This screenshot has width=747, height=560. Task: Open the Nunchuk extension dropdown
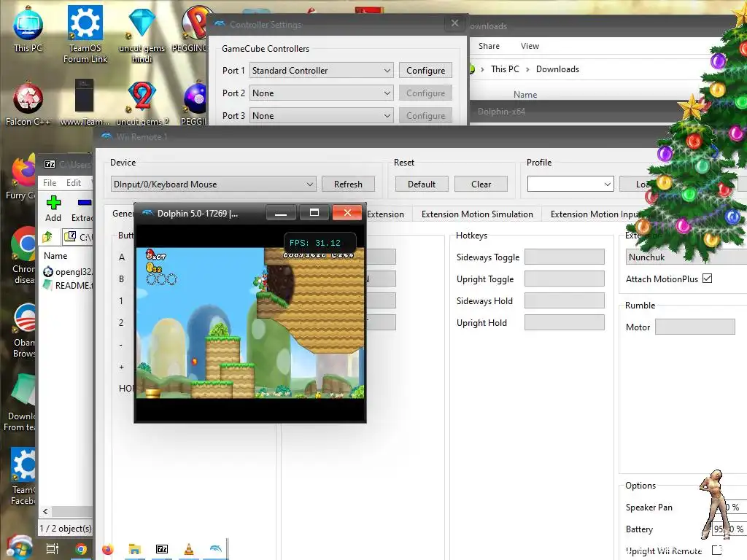(x=686, y=257)
